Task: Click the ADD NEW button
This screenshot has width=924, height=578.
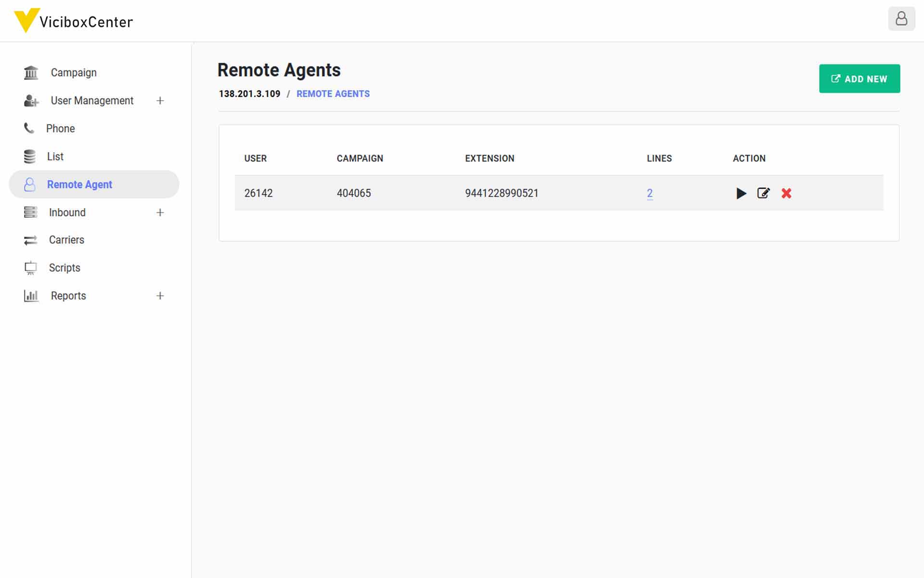Action: click(860, 78)
